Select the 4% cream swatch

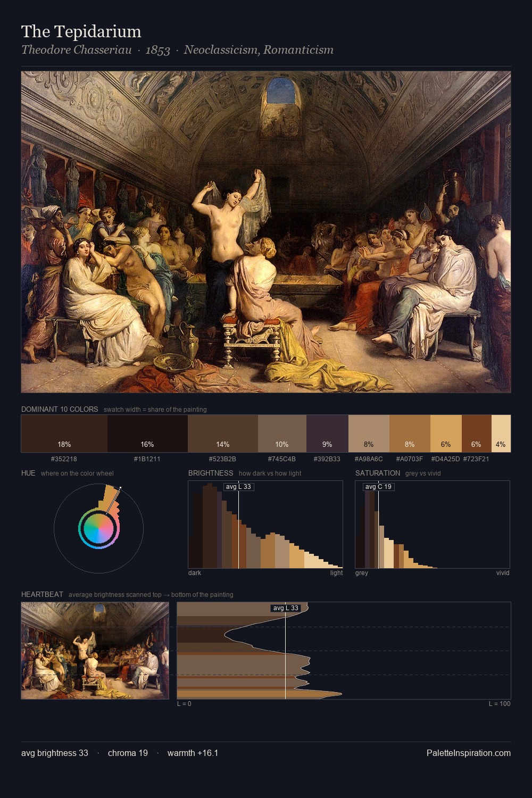(x=501, y=434)
